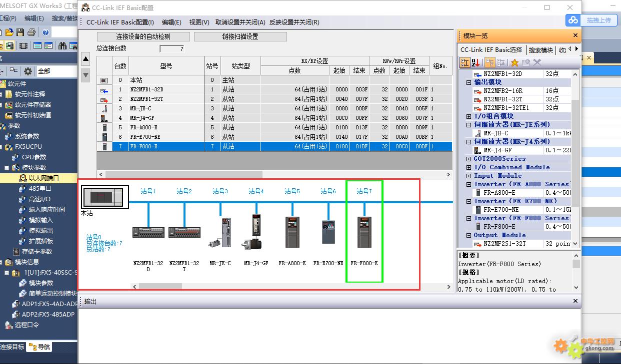
Task: Expand the GOT2000Series group
Action: tap(468, 159)
